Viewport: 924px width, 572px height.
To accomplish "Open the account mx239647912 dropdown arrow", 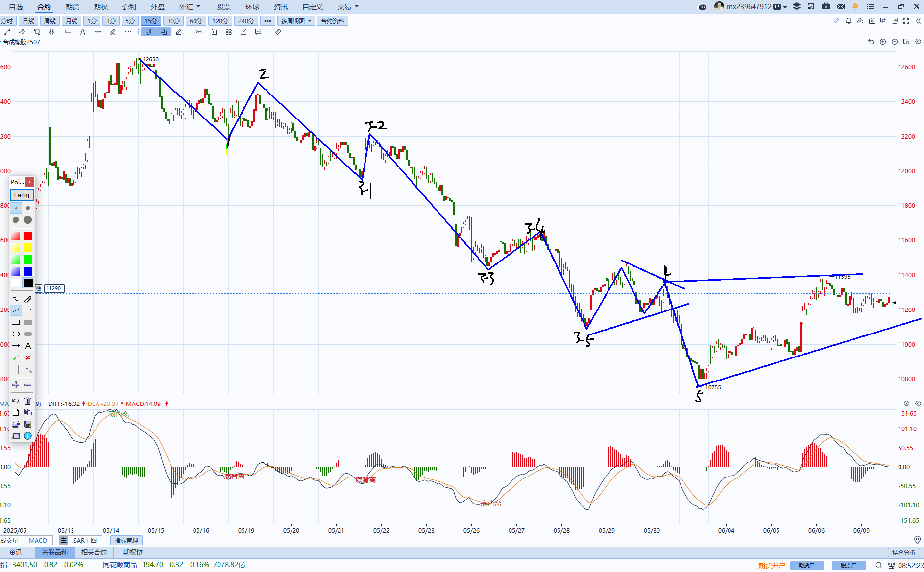I will click(785, 7).
